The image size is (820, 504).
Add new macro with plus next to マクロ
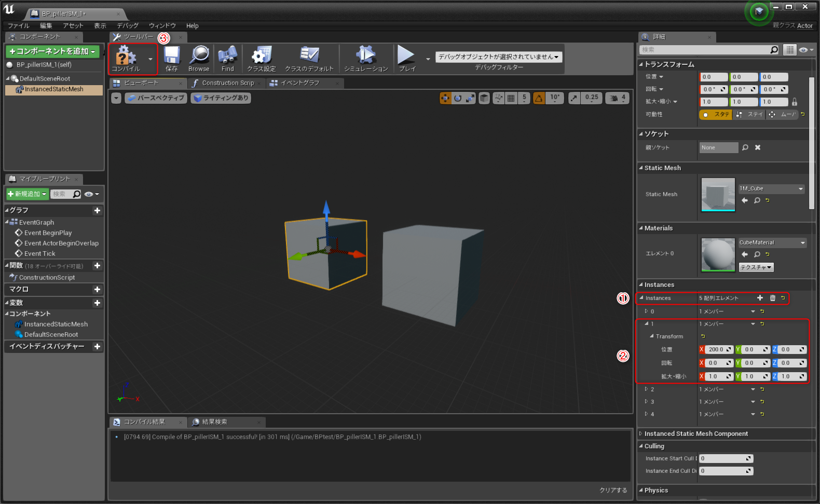97,290
